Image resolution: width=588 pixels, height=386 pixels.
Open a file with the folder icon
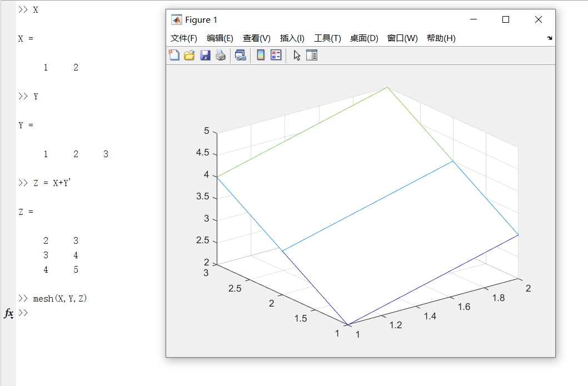[190, 55]
